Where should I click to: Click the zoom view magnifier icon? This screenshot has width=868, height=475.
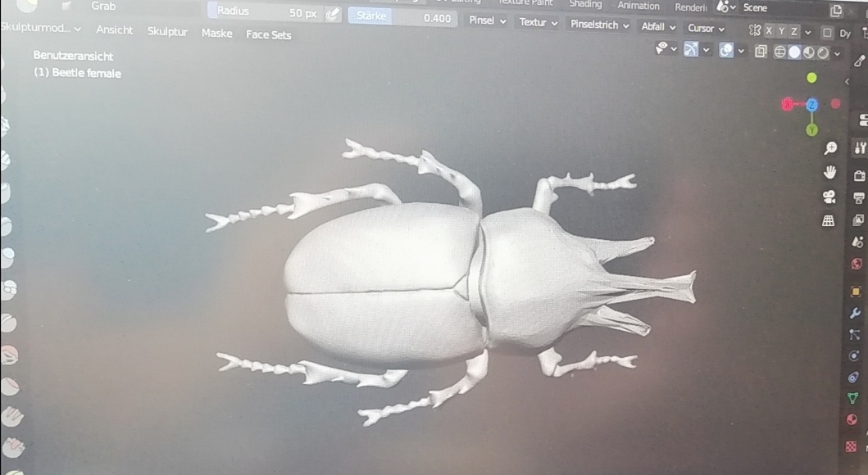click(830, 148)
